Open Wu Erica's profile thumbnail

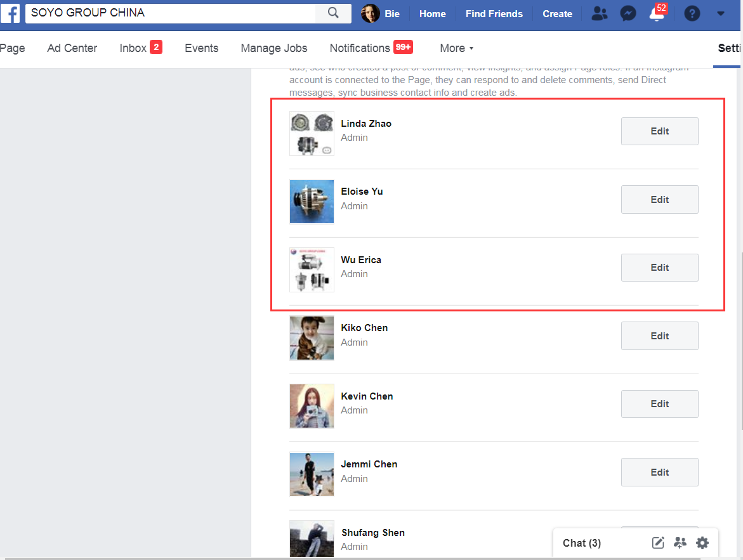pyautogui.click(x=312, y=270)
